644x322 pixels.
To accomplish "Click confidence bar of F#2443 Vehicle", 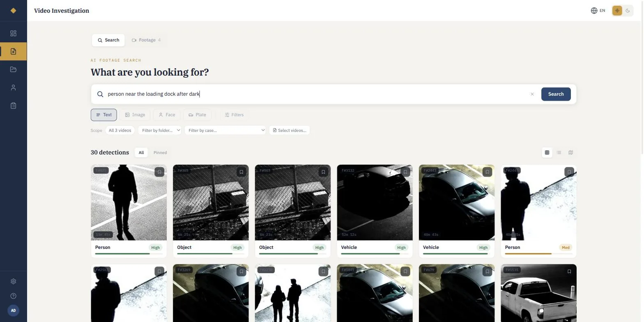I will click(x=456, y=254).
